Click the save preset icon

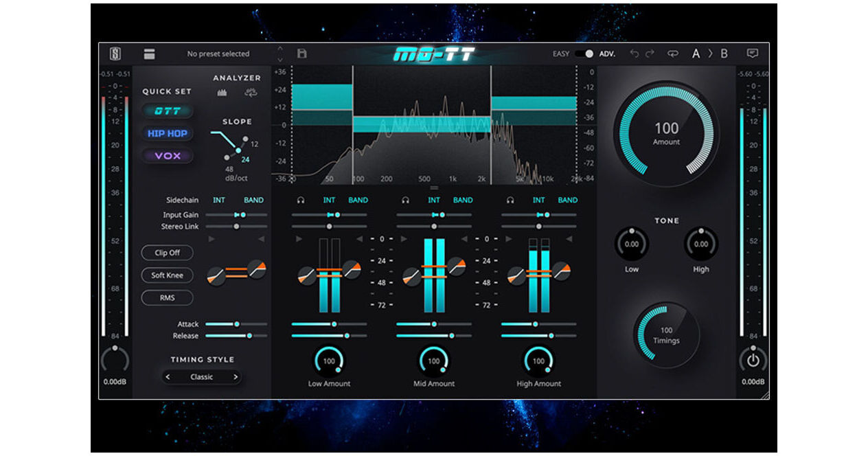(301, 54)
